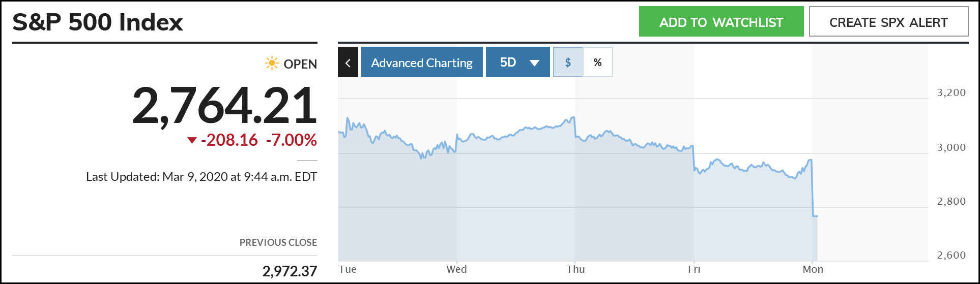The image size is (980, 284).
Task: Switch the chart to percent view
Action: (598, 62)
